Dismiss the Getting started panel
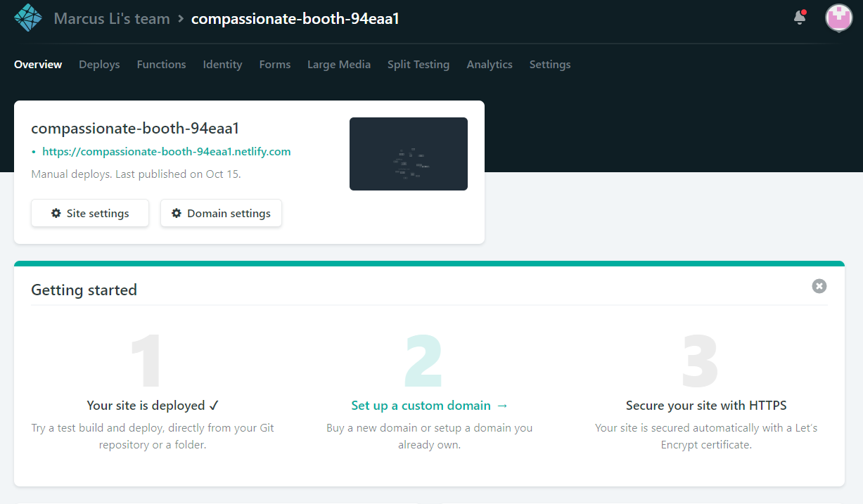The height and width of the screenshot is (504, 863). coord(819,286)
